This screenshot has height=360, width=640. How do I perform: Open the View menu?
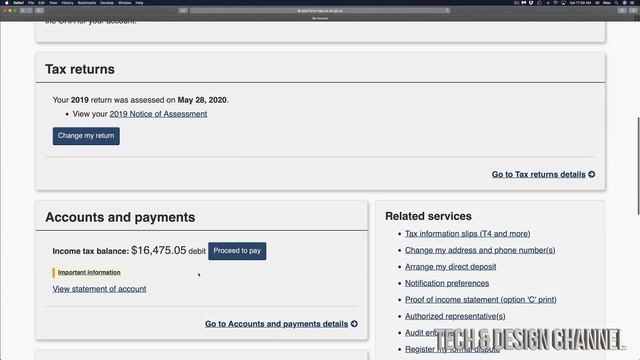53,3
